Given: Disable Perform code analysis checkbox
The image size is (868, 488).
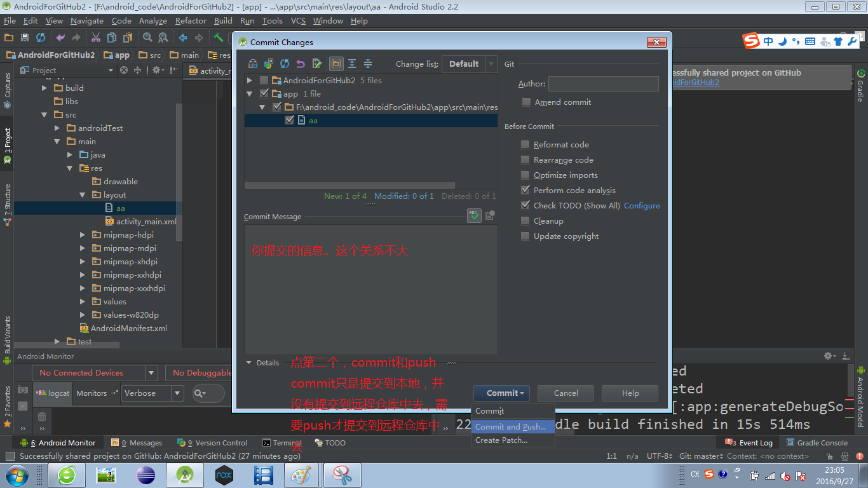Looking at the screenshot, I should [x=525, y=190].
